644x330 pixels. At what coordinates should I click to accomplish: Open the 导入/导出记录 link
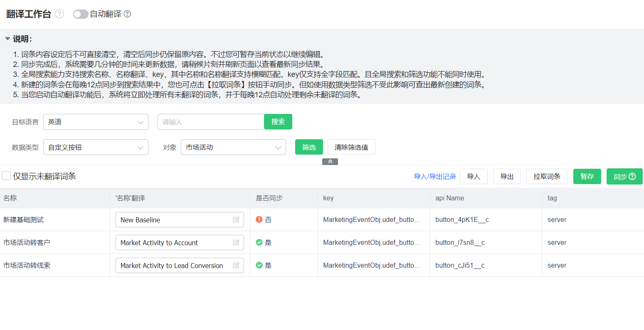tap(435, 177)
